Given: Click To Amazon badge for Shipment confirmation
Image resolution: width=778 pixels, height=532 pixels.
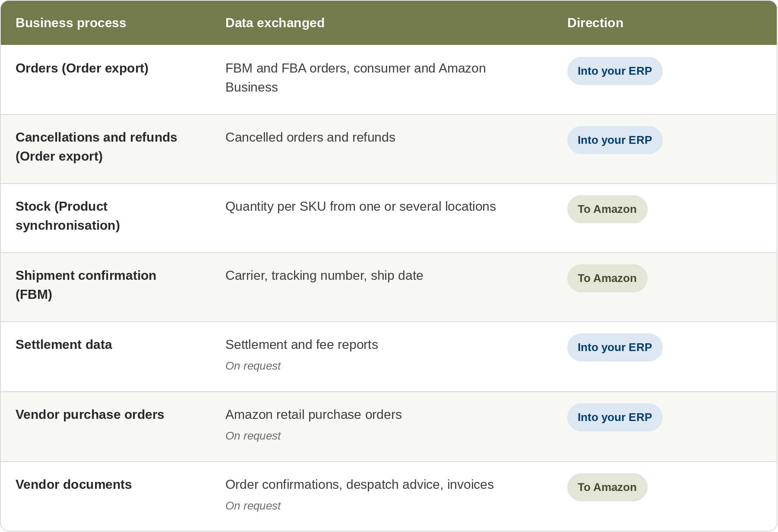Looking at the screenshot, I should pyautogui.click(x=607, y=279).
